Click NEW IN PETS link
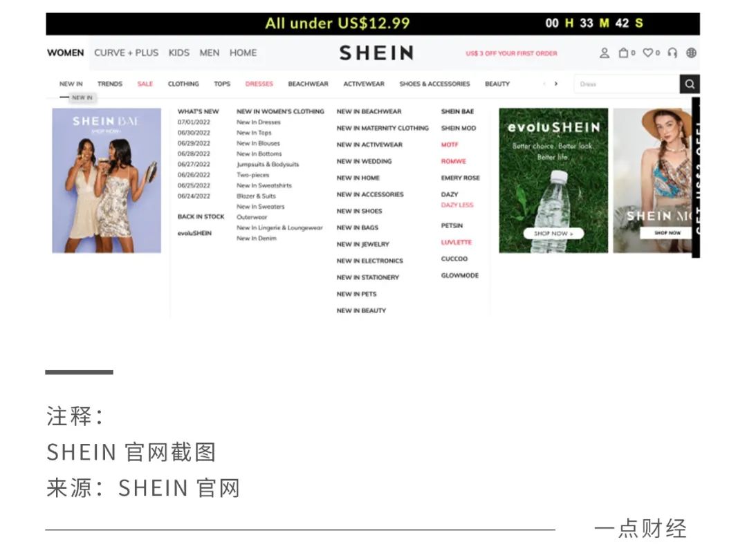The image size is (747, 560). (x=357, y=295)
